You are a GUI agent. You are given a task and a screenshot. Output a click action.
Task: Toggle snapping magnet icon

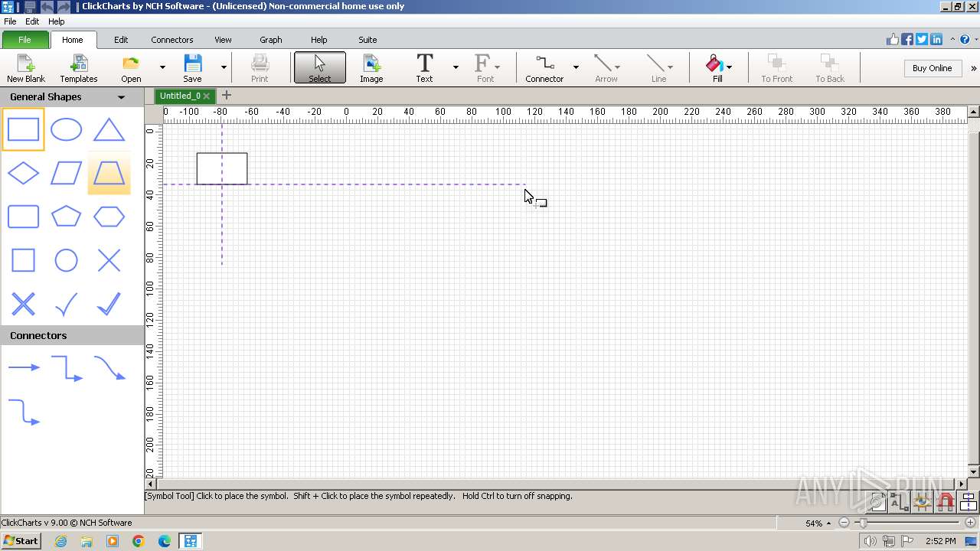(946, 502)
